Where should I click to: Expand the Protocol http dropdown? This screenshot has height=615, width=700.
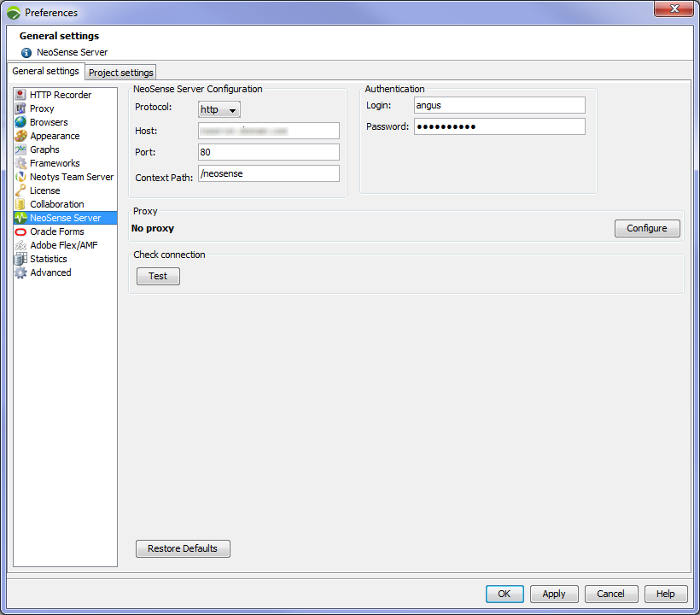coord(219,109)
